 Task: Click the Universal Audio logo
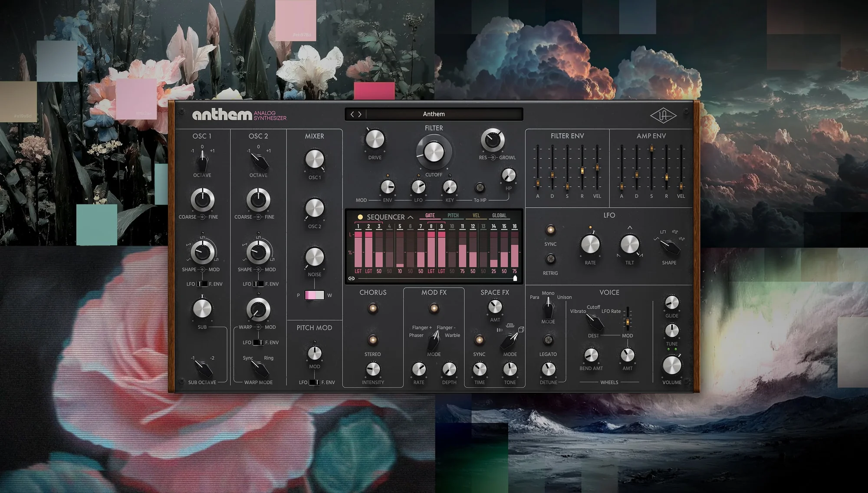click(663, 115)
